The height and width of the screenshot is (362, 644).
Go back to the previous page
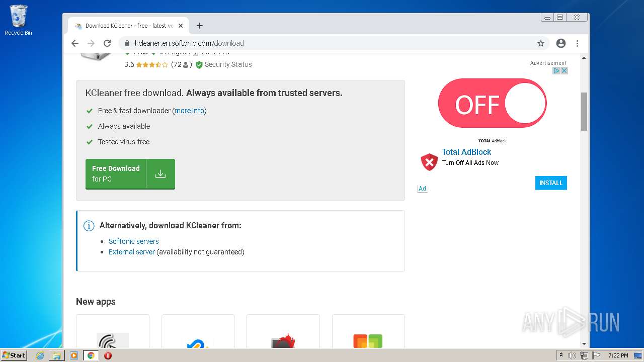tap(75, 43)
